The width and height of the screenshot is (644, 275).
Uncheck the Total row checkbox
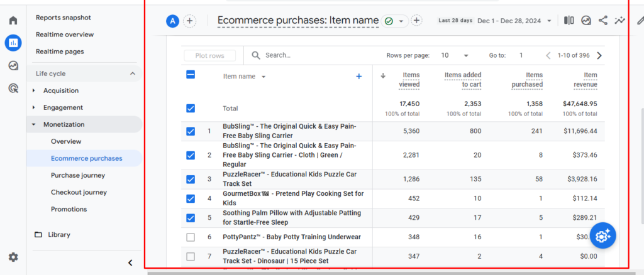coord(191,108)
